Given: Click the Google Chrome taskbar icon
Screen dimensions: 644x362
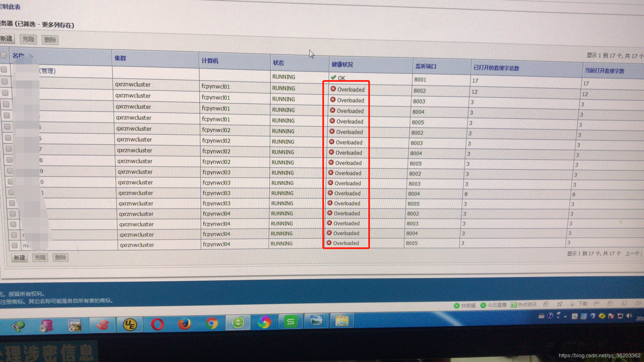Looking at the screenshot, I should coord(211,323).
